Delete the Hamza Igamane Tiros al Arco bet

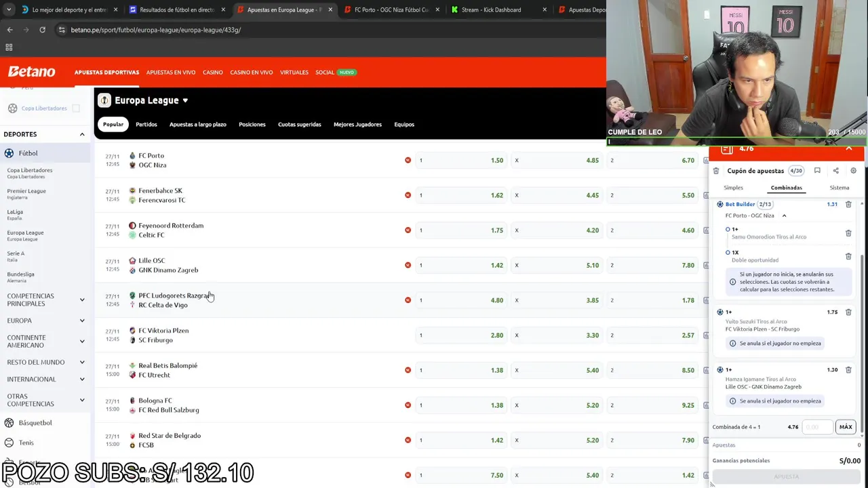[848, 370]
